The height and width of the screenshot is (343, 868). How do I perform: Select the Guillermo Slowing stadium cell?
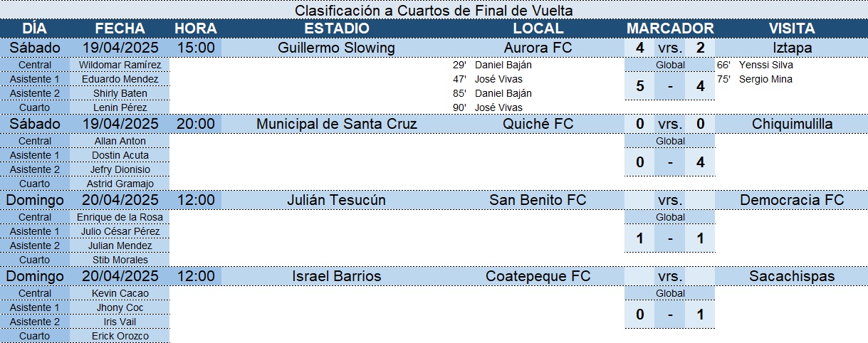coord(337,48)
